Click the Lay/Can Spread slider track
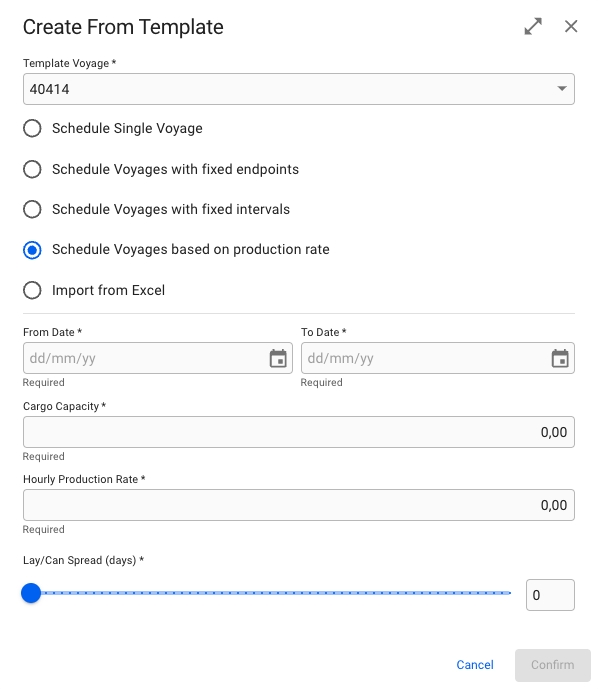The height and width of the screenshot is (689, 598). [276, 593]
